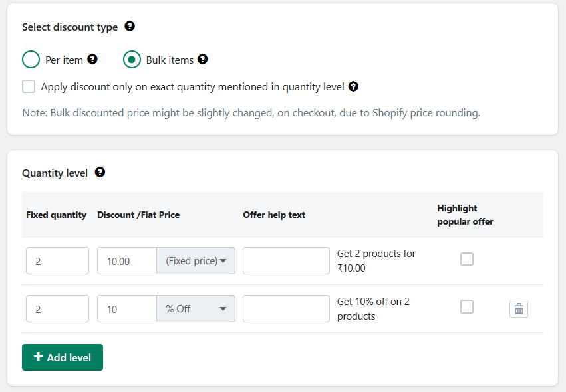Viewport: 566px width, 392px height.
Task: Click the first row Offer help text field
Action: [286, 261]
